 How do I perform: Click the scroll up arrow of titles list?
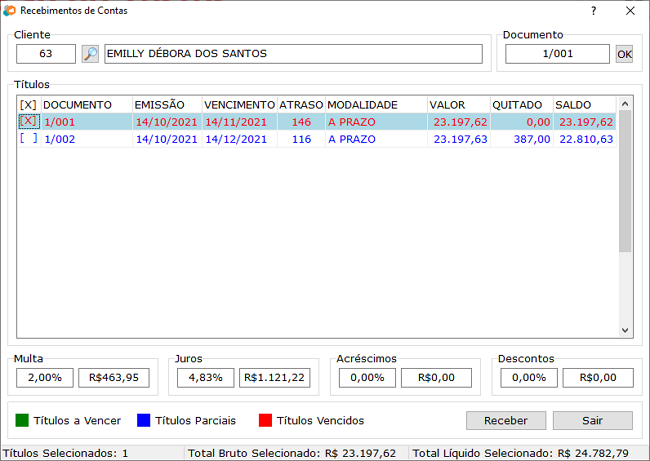(625, 104)
